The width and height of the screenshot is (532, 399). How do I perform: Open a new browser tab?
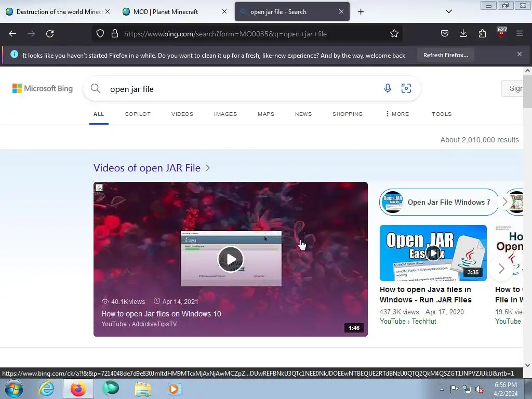click(x=361, y=12)
